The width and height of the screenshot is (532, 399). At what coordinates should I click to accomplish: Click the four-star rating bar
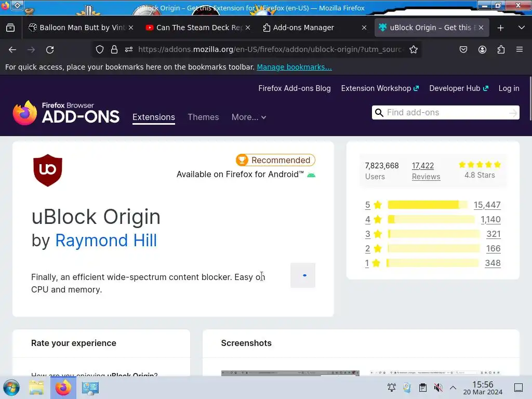pyautogui.click(x=431, y=219)
